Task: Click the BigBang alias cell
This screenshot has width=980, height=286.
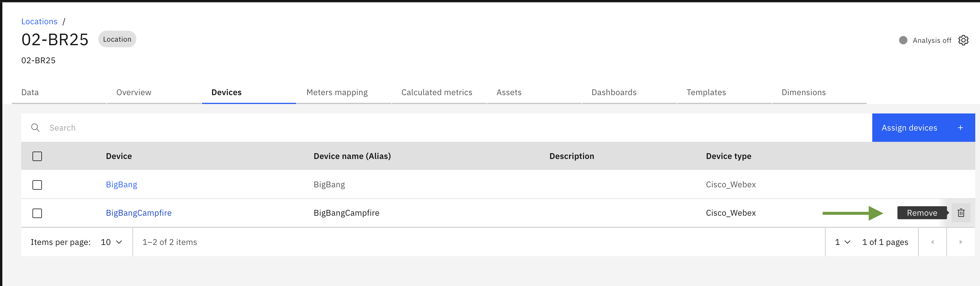Action: 329,185
